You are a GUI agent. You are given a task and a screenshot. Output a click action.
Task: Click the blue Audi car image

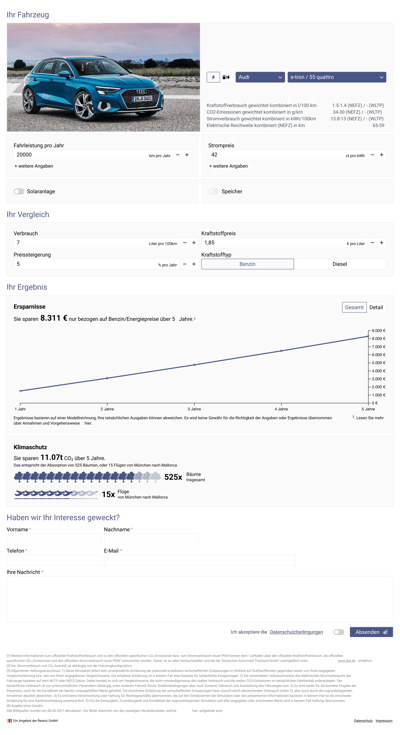[x=103, y=77]
